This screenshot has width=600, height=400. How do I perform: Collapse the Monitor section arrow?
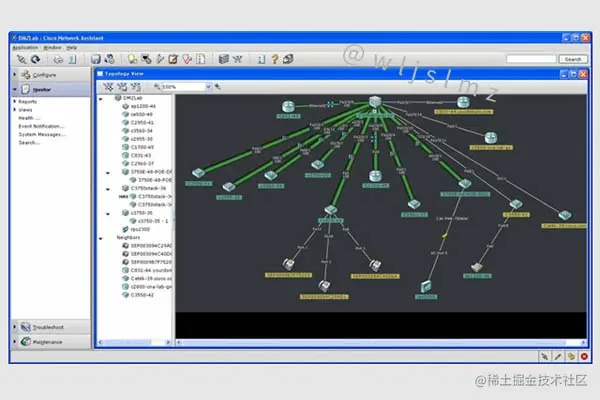[15, 90]
